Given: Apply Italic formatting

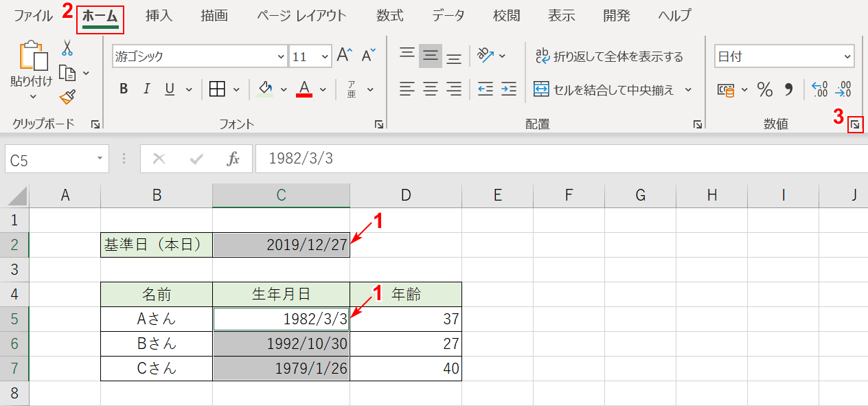Looking at the screenshot, I should (146, 88).
